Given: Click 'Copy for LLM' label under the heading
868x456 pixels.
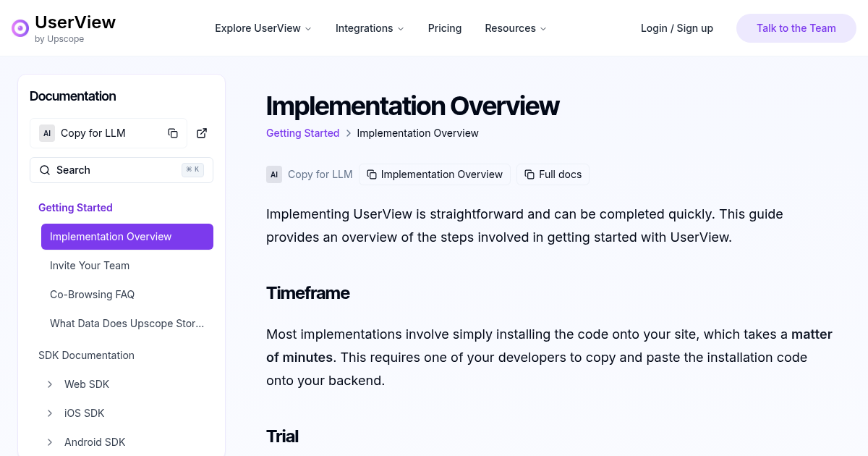Looking at the screenshot, I should [320, 174].
